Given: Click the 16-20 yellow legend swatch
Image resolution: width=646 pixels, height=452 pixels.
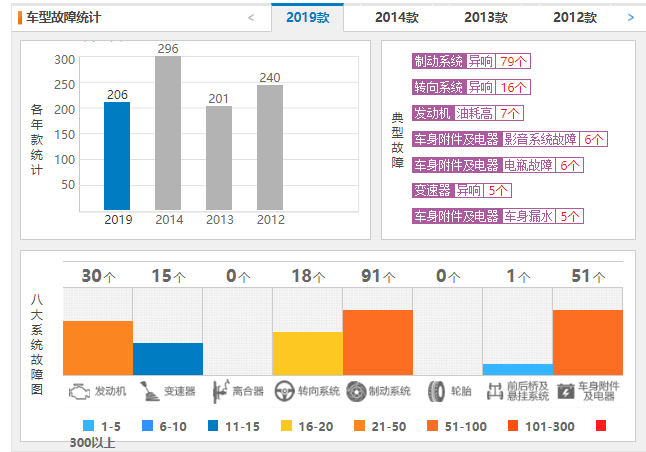Looking at the screenshot, I should pyautogui.click(x=286, y=426).
